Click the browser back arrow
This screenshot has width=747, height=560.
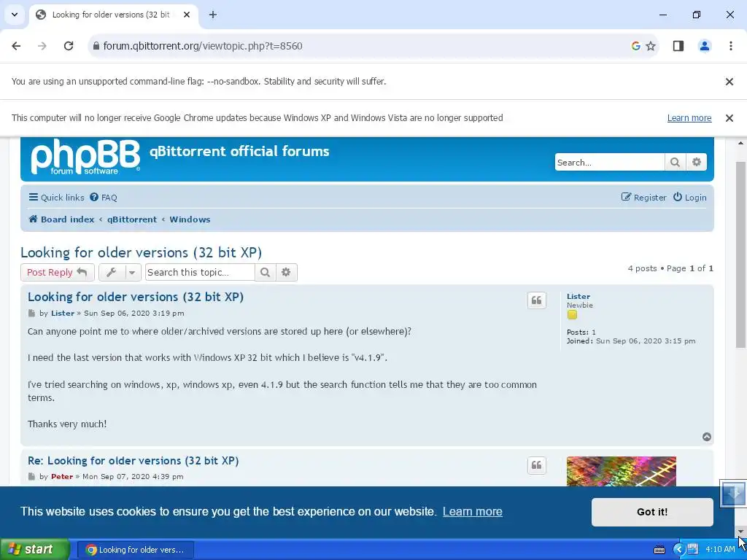click(x=16, y=46)
